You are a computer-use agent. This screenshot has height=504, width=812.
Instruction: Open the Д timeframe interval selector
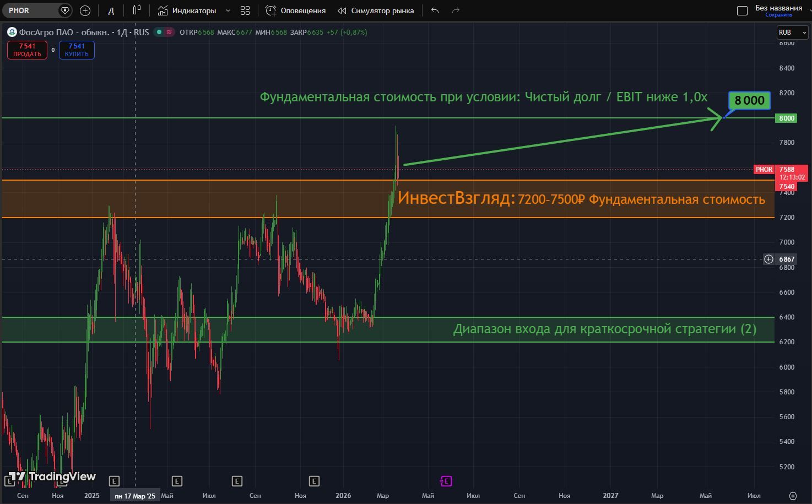coord(111,10)
